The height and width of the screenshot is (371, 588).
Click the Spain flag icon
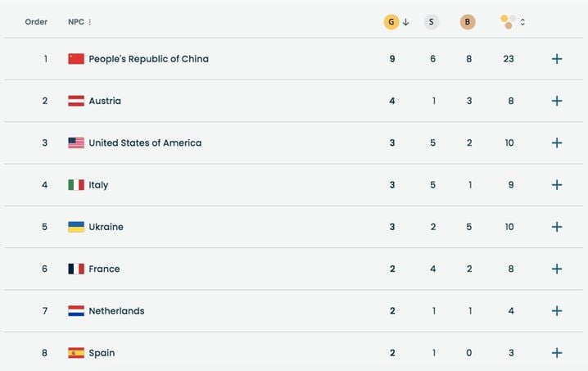click(x=76, y=353)
